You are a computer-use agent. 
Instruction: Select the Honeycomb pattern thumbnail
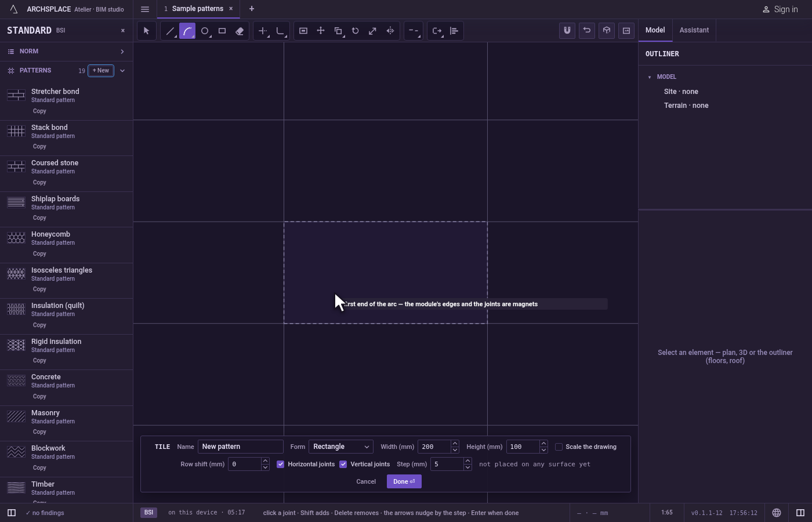click(16, 238)
